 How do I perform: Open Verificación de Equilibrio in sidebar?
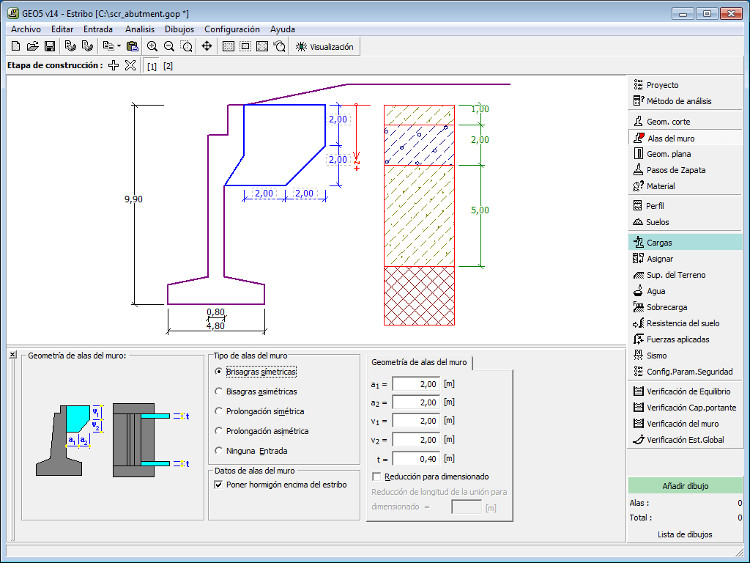point(688,391)
